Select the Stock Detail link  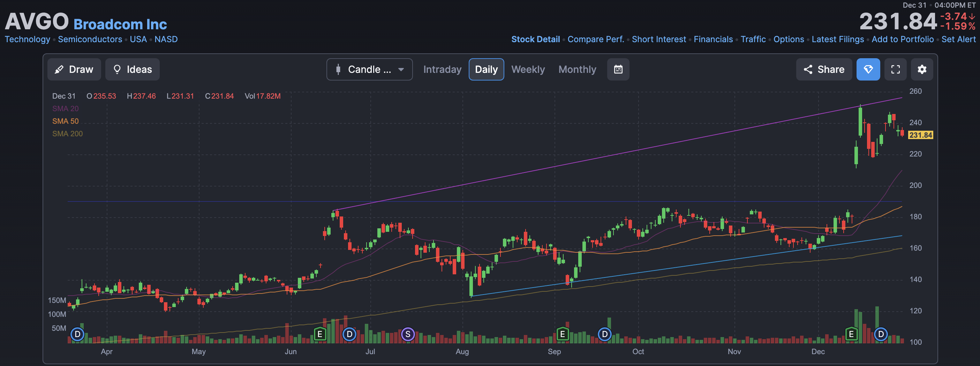pos(536,39)
